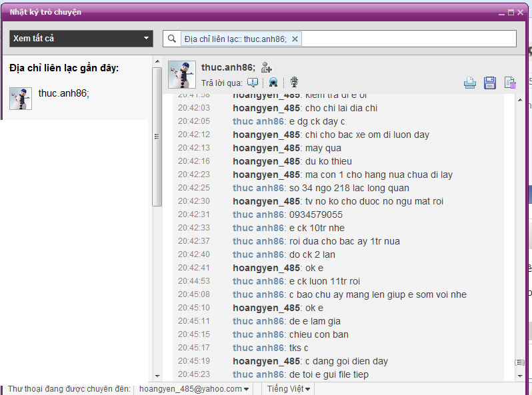This screenshot has width=532, height=395.
Task: Click the phone number message 0934579055
Action: pos(315,214)
